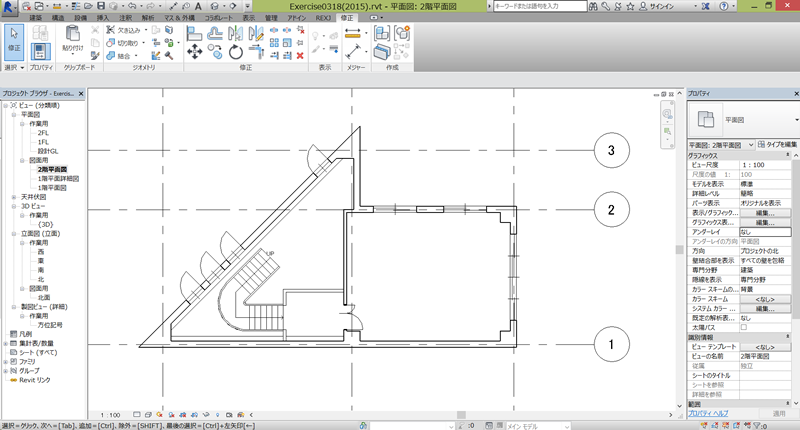Click the Revit application R button
The width and height of the screenshot is (800, 430).
click(9, 7)
